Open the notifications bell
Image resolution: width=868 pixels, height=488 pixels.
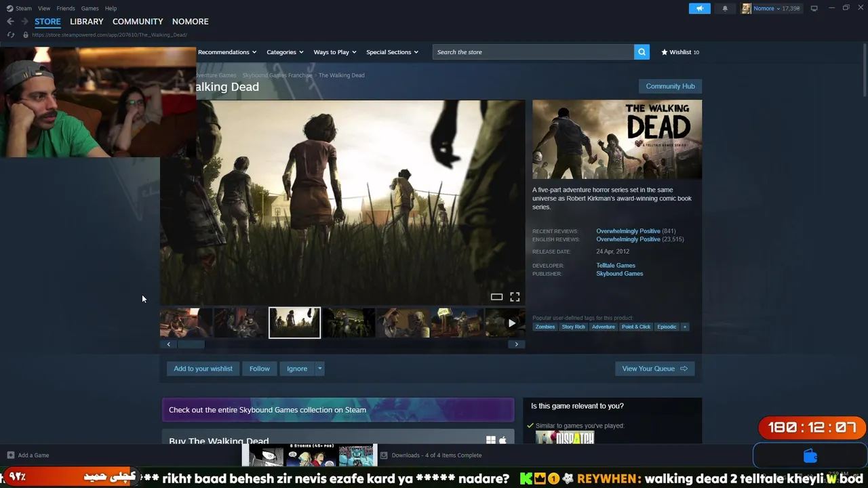(x=725, y=8)
